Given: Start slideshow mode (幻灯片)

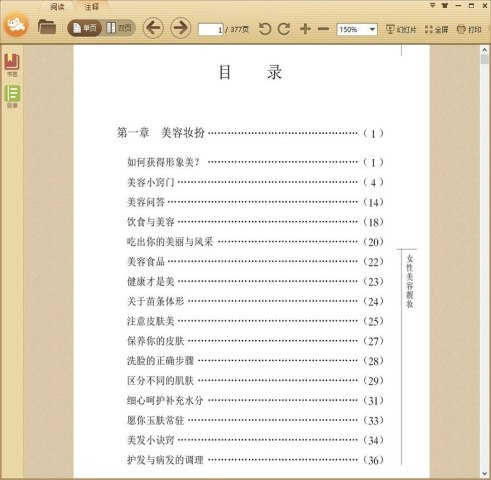Looking at the screenshot, I should tap(401, 30).
